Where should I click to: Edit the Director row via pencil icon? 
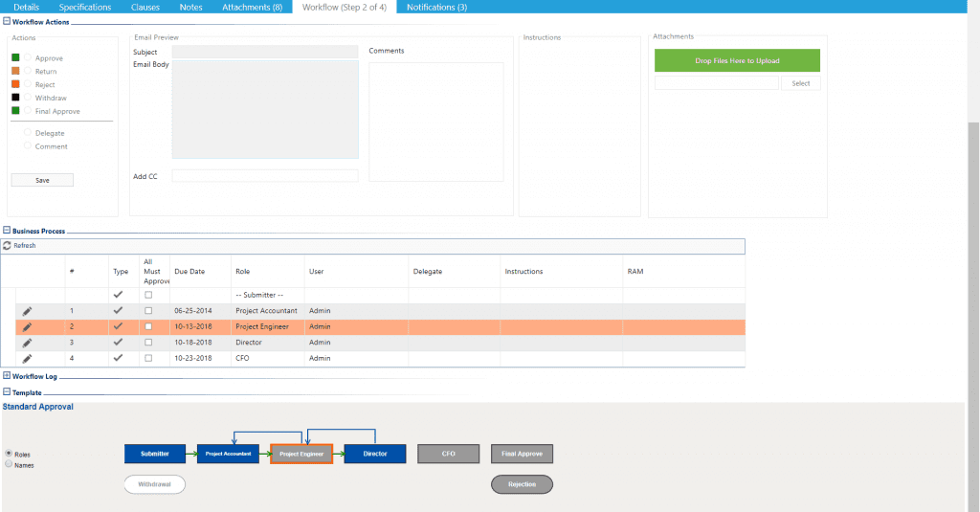point(27,344)
